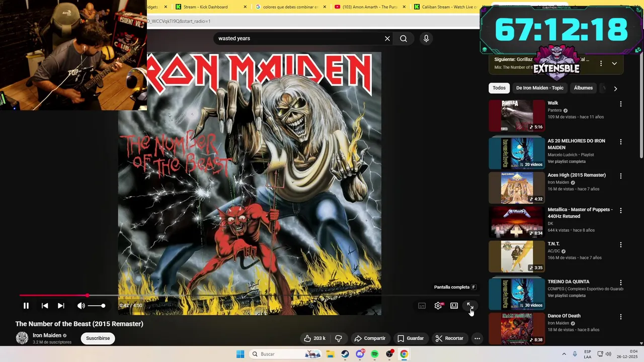The height and width of the screenshot is (362, 644).
Task: Switch to theater mode view
Action: tap(454, 306)
